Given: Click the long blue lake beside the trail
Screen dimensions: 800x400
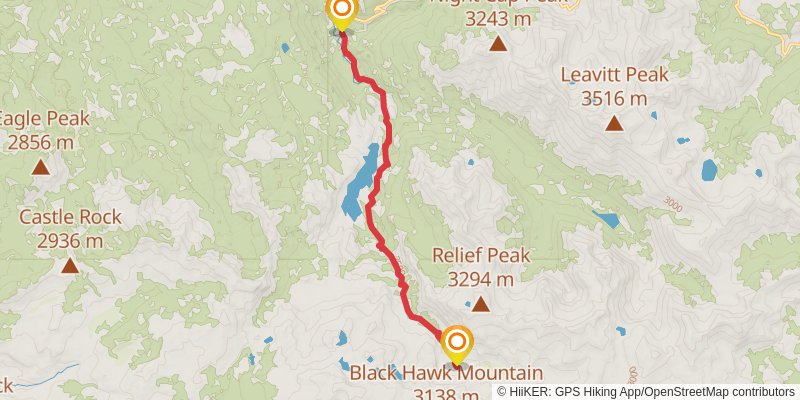Looking at the screenshot, I should pos(360,182).
